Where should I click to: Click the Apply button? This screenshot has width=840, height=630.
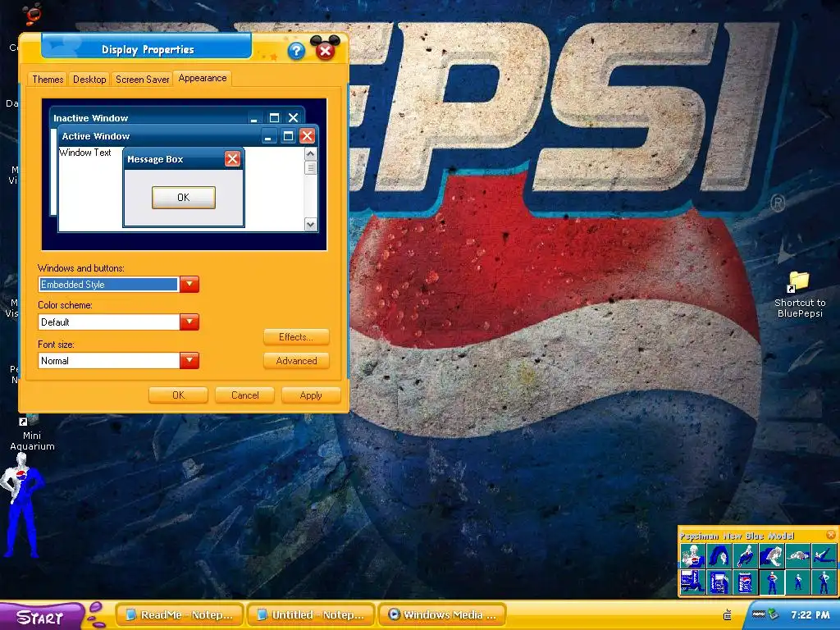tap(311, 395)
